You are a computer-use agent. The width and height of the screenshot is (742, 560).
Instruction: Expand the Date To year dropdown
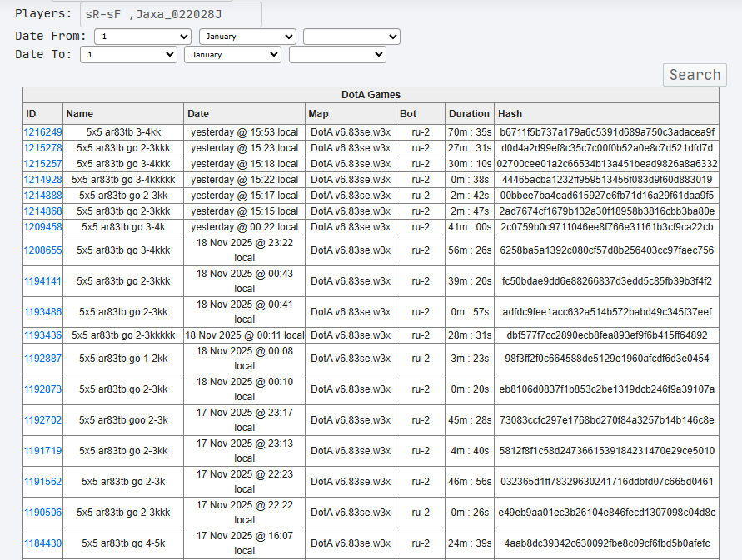337,54
